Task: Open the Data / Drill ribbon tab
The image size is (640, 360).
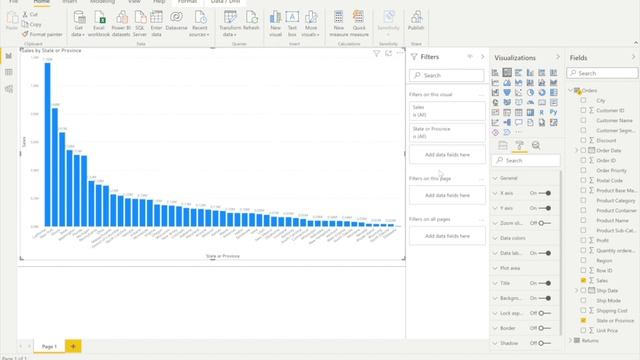Action: 225,2
